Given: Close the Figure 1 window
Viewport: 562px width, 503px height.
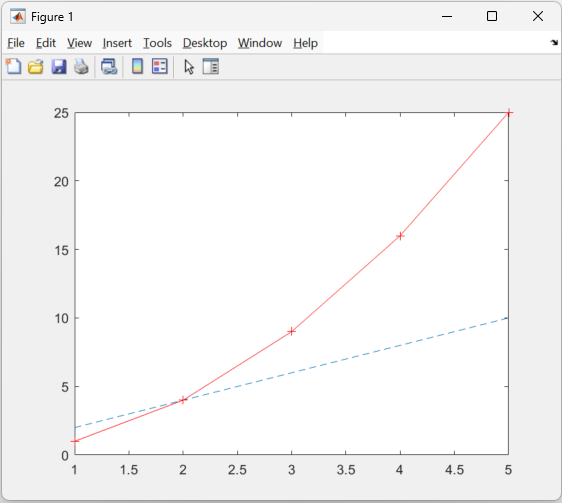Looking at the screenshot, I should pos(538,16).
